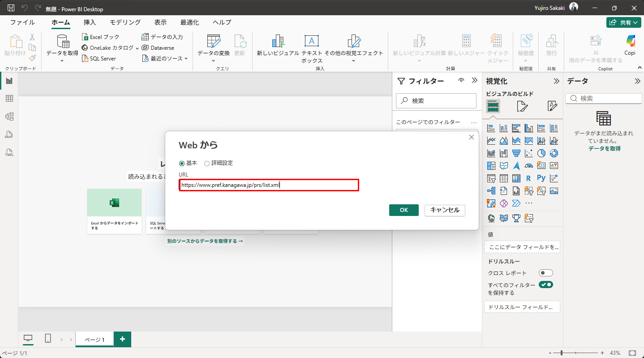Collapse the ribbon with the chevron
Image resolution: width=644 pixels, height=358 pixels.
tap(639, 67)
